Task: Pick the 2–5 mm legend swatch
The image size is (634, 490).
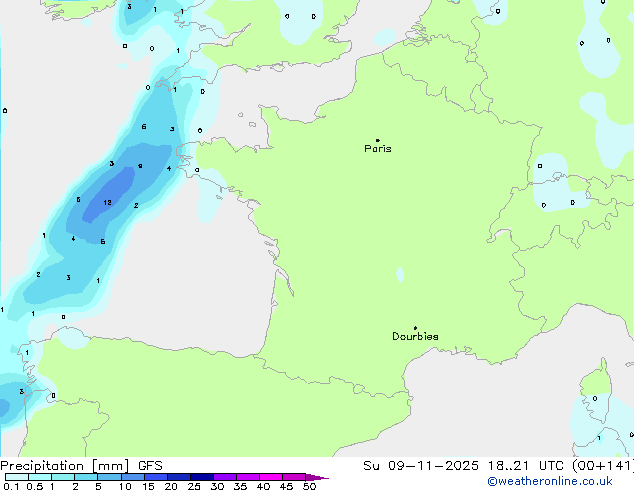Action: click(86, 477)
